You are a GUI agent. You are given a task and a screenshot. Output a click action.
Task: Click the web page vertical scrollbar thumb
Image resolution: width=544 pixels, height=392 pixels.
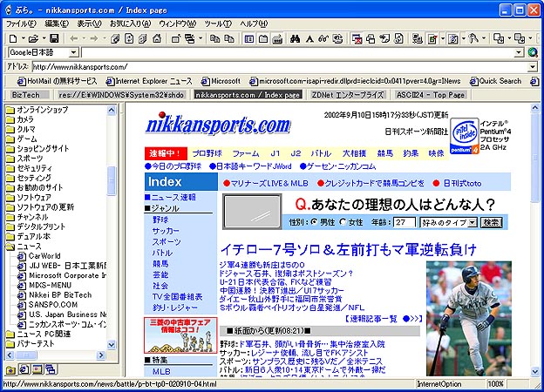534,157
